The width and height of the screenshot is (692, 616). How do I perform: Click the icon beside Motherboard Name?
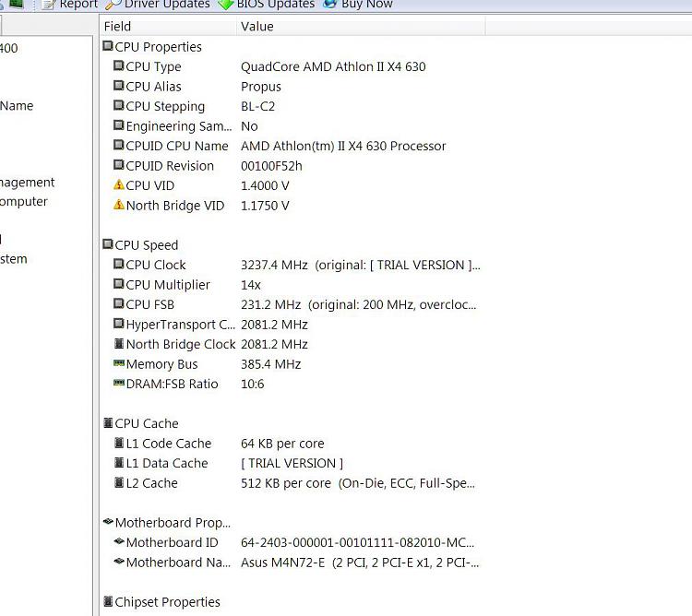click(119, 562)
